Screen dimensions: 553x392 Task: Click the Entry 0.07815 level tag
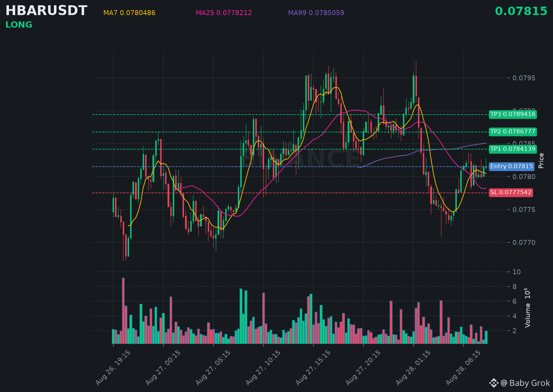pos(512,166)
